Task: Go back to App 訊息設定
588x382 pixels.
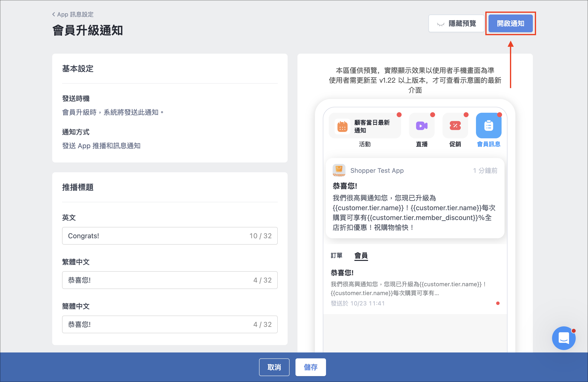Action: coord(73,14)
